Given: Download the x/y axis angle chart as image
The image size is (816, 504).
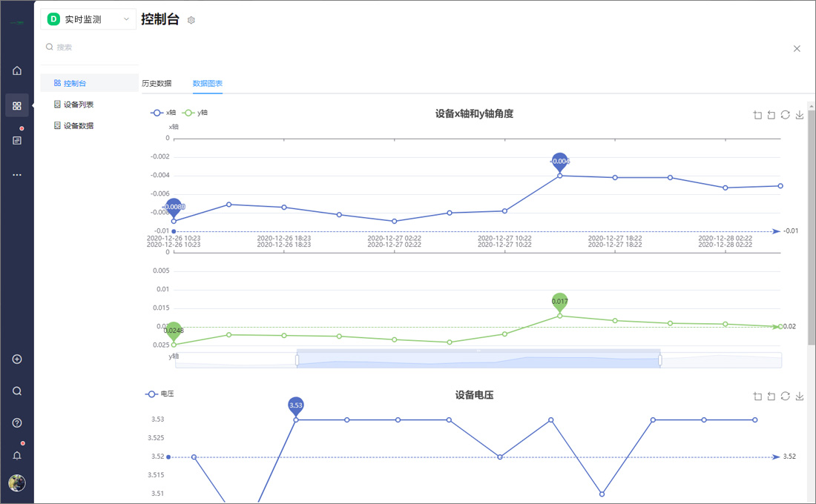Looking at the screenshot, I should [x=800, y=115].
